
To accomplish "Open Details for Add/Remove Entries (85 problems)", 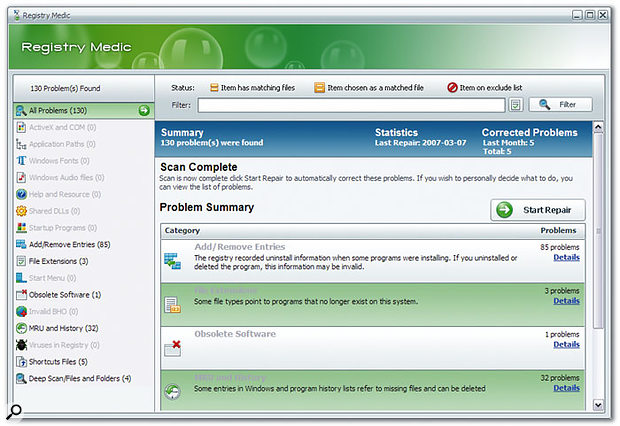I will pos(566,257).
